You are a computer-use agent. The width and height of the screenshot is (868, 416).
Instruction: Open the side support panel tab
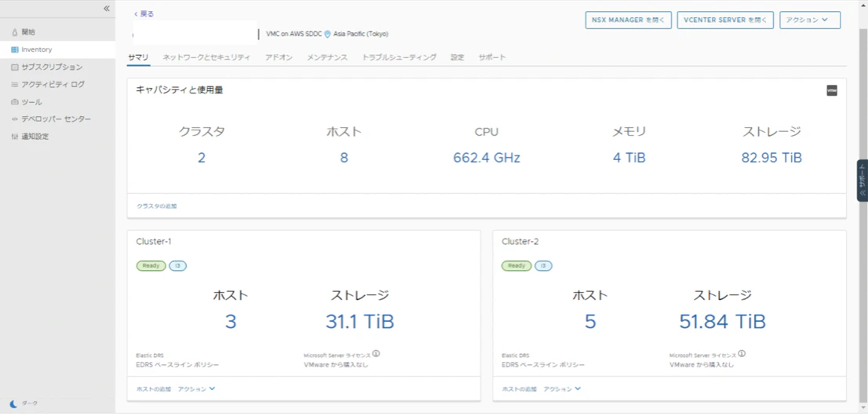click(x=862, y=181)
